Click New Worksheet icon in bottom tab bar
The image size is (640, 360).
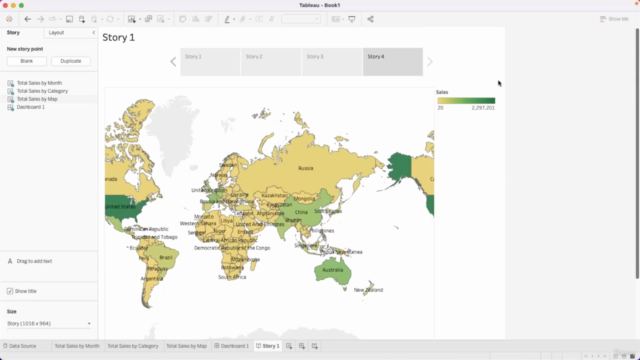[289, 346]
